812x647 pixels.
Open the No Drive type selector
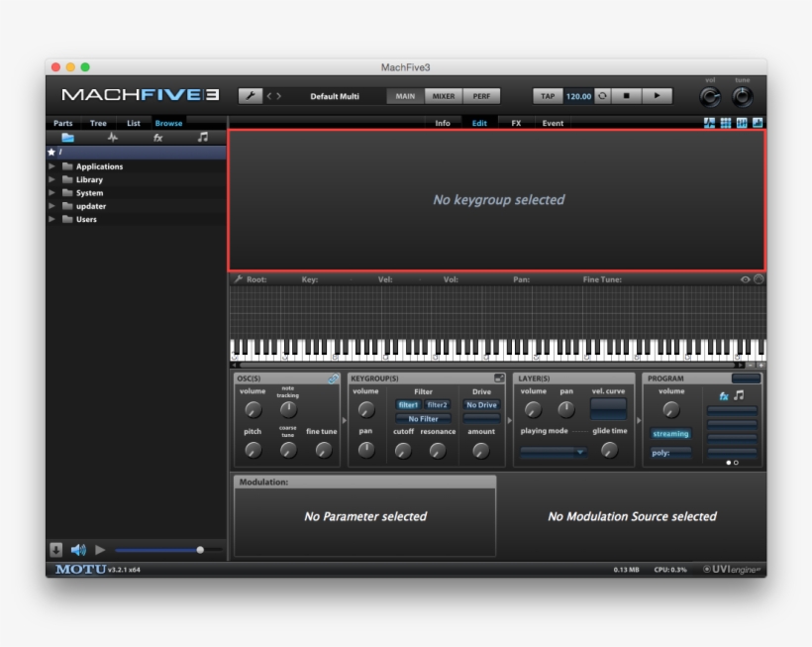pos(481,405)
